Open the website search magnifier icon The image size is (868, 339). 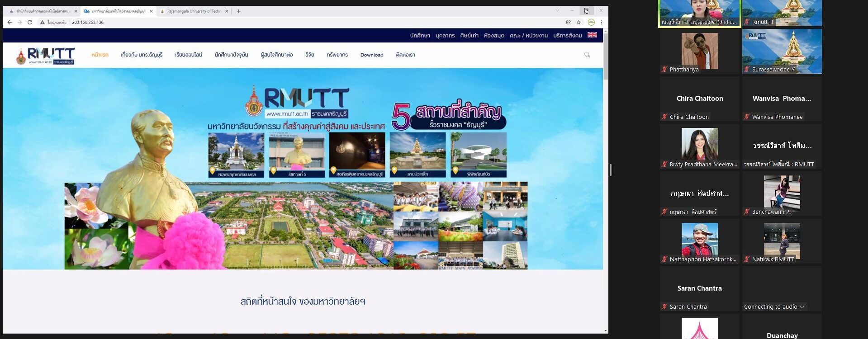click(587, 55)
